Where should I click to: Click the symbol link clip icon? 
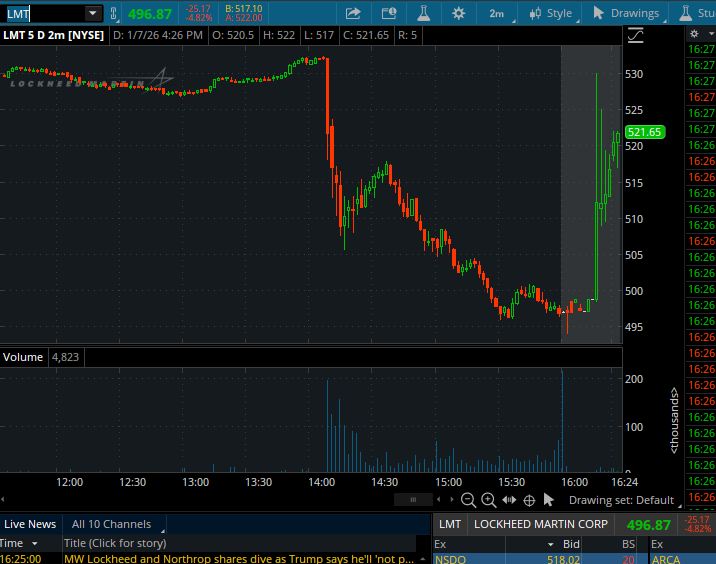[x=114, y=14]
